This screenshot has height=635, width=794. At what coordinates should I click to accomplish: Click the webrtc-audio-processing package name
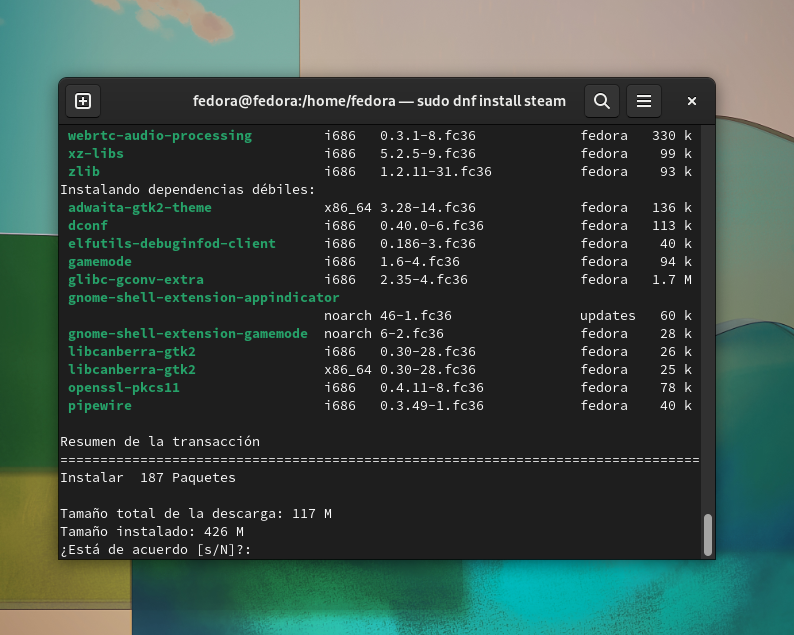click(160, 136)
